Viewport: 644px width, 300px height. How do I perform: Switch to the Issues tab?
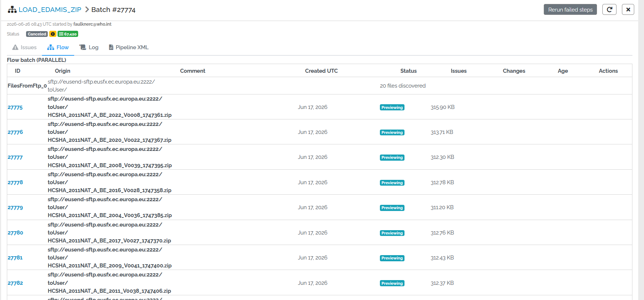pyautogui.click(x=25, y=47)
